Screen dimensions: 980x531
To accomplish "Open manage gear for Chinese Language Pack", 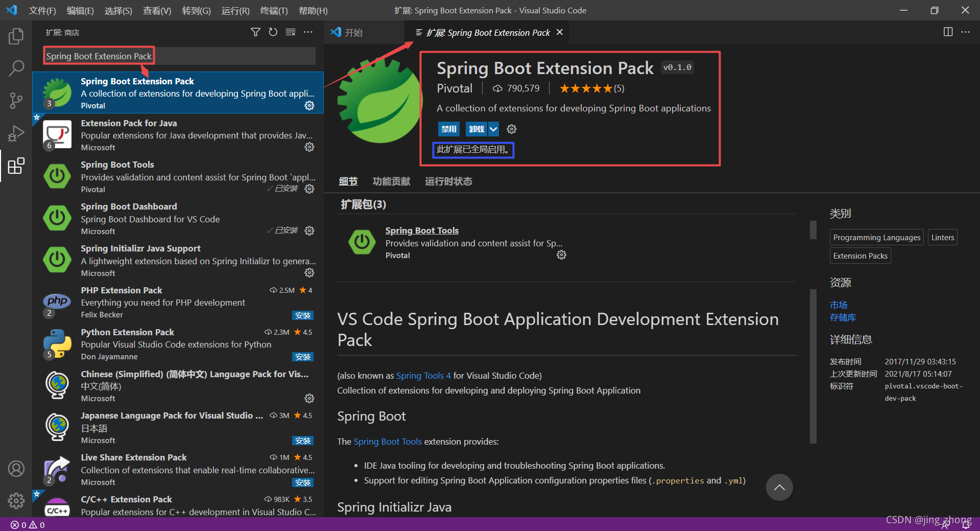I will point(309,398).
